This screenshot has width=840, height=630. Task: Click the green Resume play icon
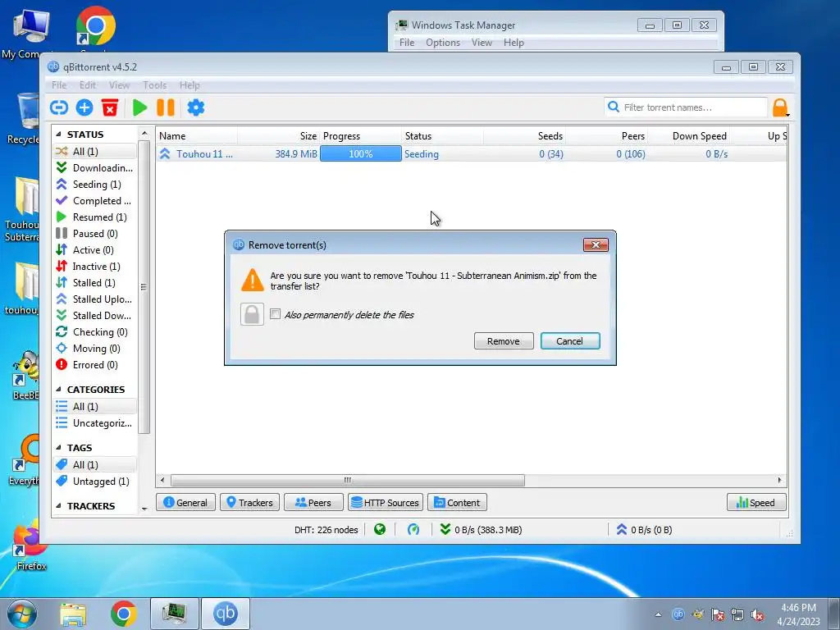[139, 107]
